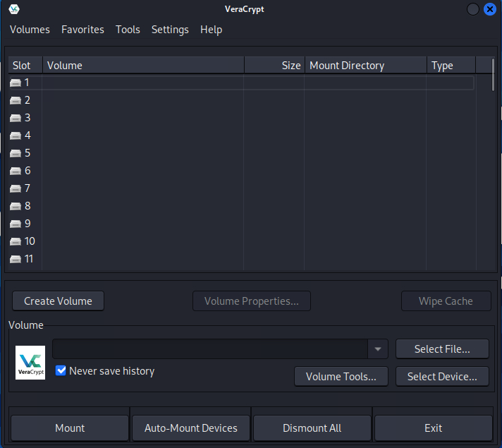502x448 pixels.
Task: Click the Wipe Cache button
Action: (x=446, y=301)
